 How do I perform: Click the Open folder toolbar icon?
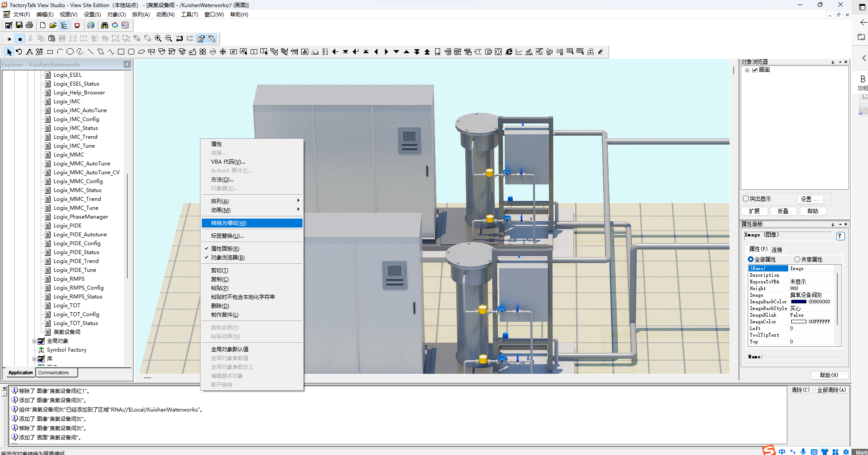coord(53,25)
